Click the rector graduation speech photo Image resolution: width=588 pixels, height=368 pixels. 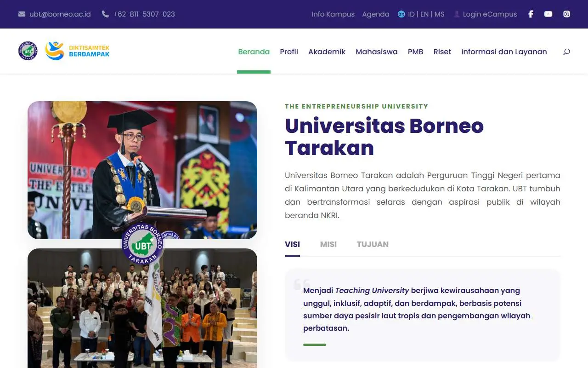(142, 170)
